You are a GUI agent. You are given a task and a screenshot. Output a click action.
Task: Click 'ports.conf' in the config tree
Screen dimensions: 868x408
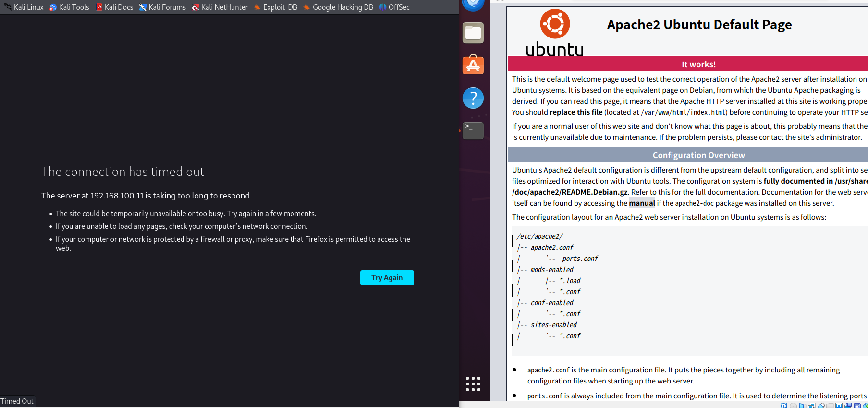tap(580, 259)
